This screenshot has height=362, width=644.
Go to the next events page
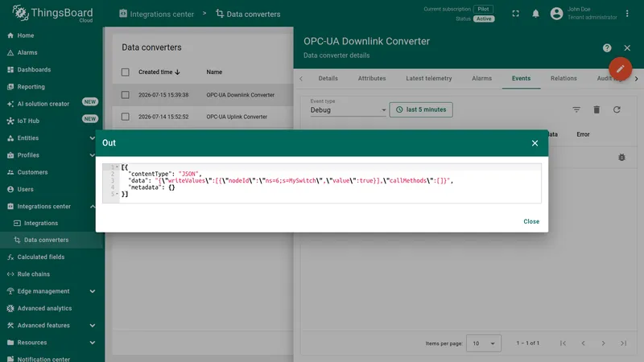pos(603,343)
